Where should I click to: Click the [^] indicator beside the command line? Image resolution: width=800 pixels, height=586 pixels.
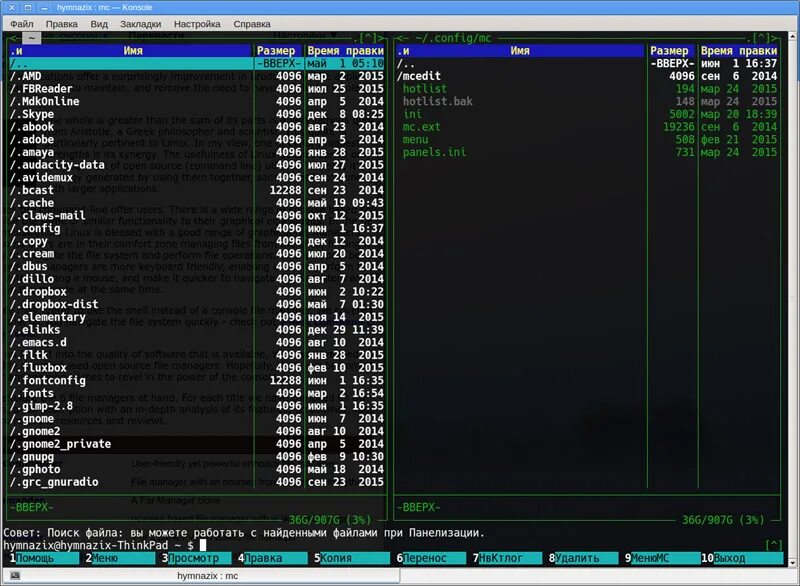774,545
